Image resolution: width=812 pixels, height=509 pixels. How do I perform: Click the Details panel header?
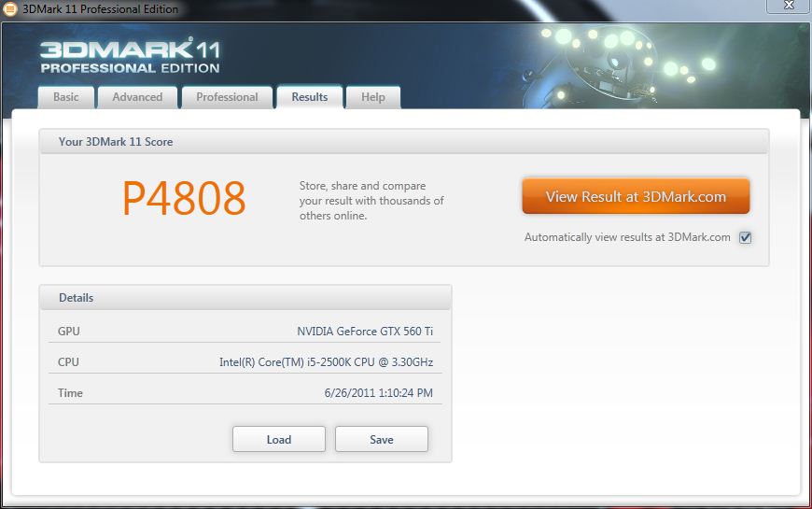pos(77,298)
